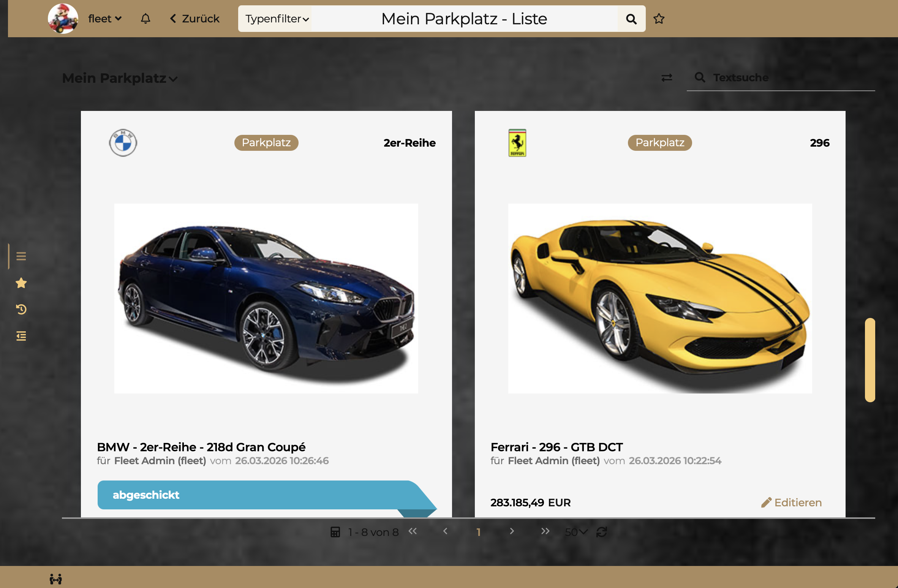Click the outdent list icon in sidebar
898x588 pixels.
click(21, 336)
